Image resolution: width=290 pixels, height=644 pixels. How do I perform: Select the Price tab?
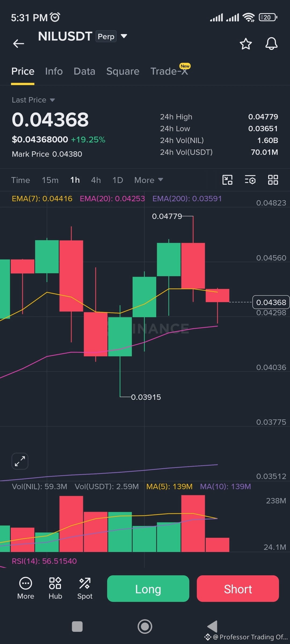click(x=23, y=71)
